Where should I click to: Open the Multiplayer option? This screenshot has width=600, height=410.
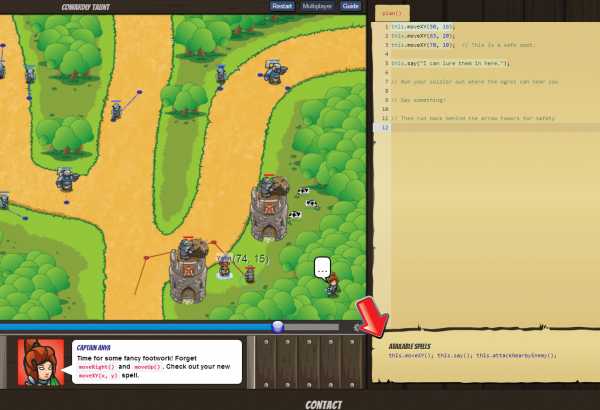tap(317, 6)
